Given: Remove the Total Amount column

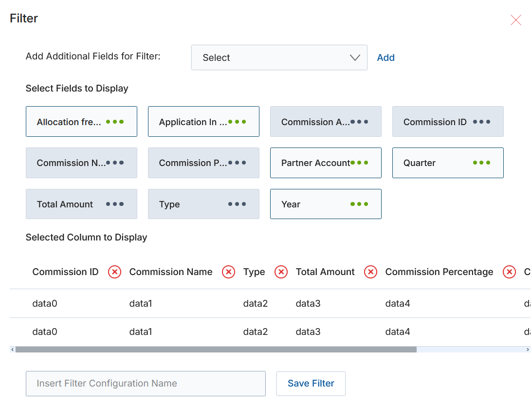Looking at the screenshot, I should [x=370, y=272].
